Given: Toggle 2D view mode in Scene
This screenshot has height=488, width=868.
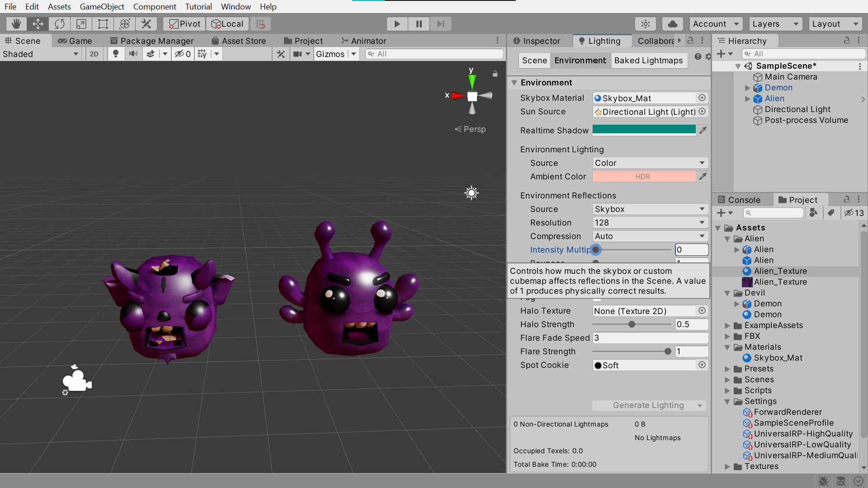Looking at the screenshot, I should (x=94, y=54).
